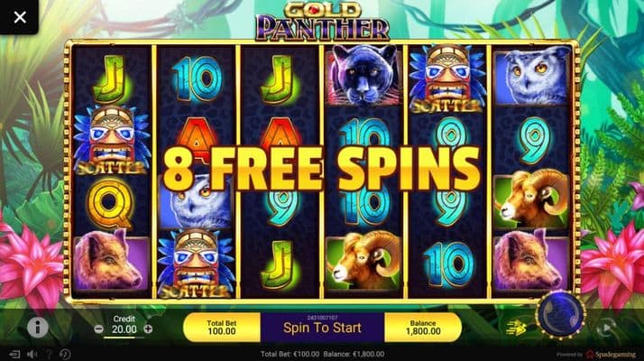Click the Total Bet 100.00 panel

click(x=222, y=328)
